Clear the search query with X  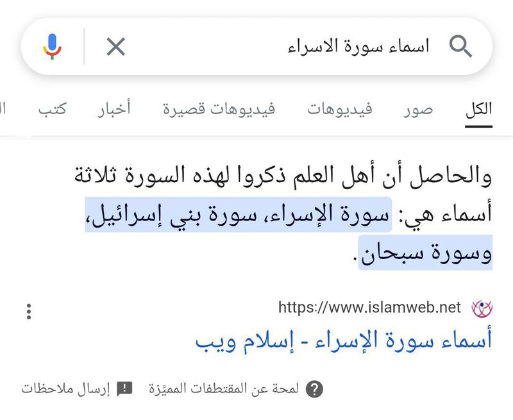pyautogui.click(x=116, y=46)
